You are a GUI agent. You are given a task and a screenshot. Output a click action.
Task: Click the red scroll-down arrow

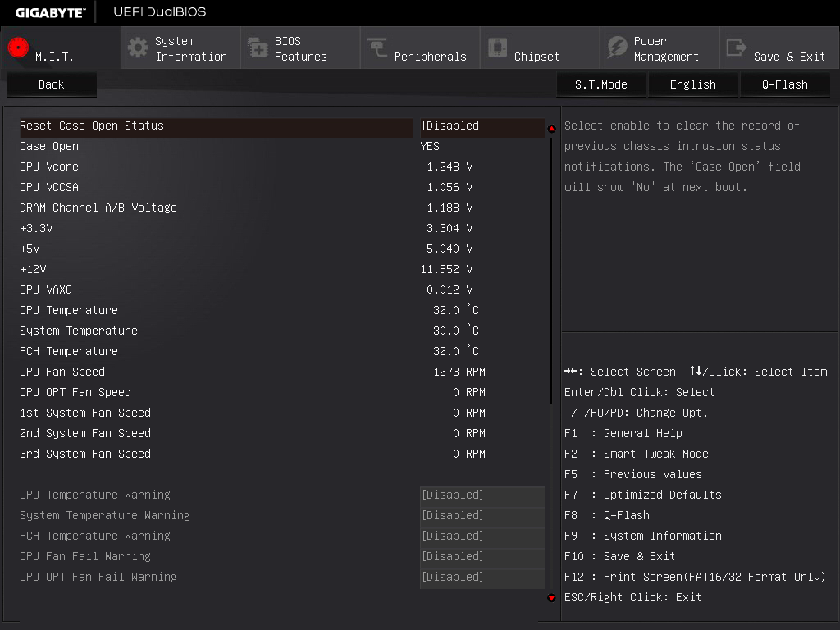[x=551, y=598]
